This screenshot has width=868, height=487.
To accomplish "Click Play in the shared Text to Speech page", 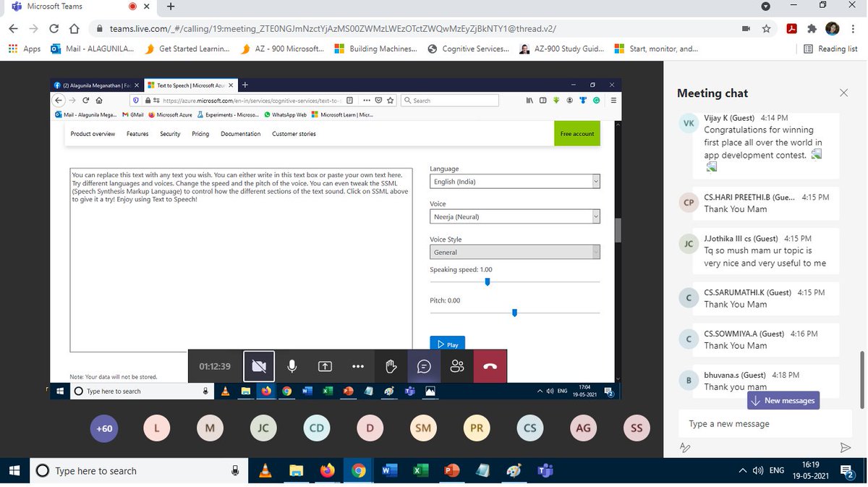I will pos(447,344).
